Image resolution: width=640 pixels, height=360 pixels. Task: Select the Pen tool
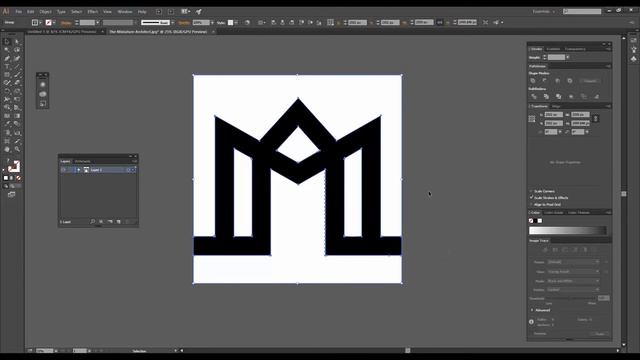point(7,58)
